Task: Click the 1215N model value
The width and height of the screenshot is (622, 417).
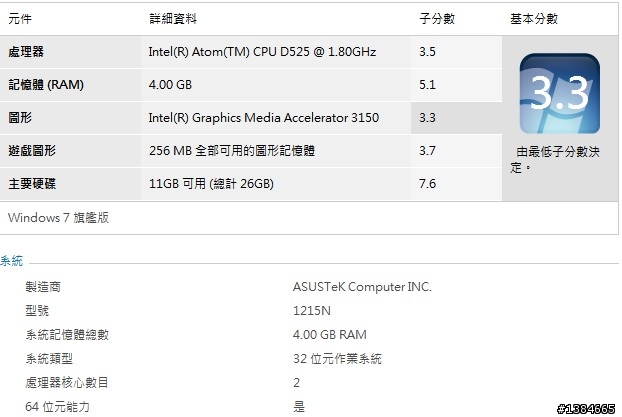Action: click(312, 310)
